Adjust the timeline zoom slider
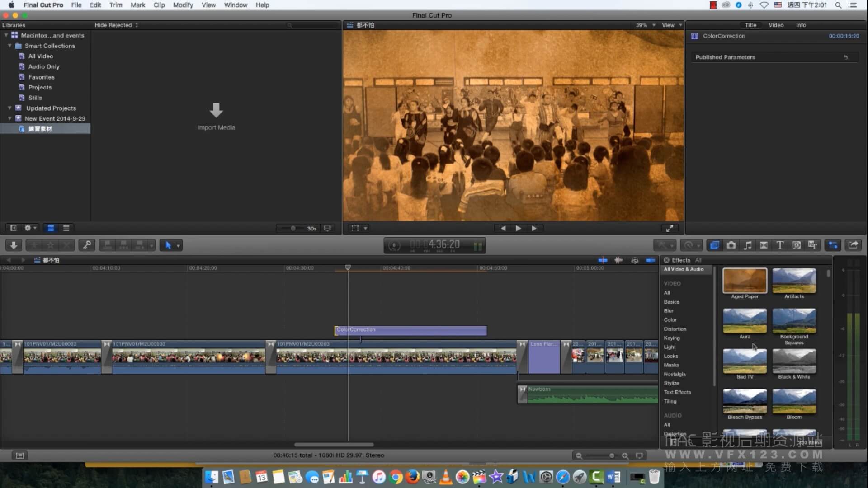868x488 pixels. [x=611, y=456]
